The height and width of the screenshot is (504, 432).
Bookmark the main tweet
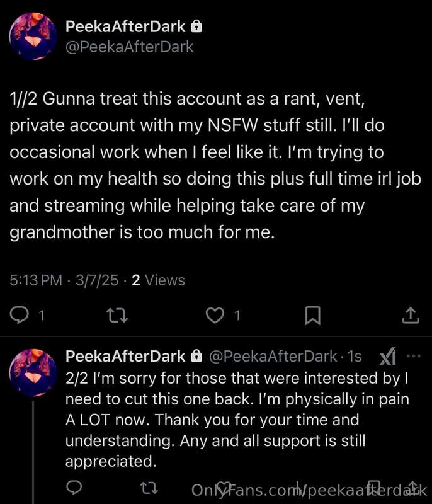[312, 316]
